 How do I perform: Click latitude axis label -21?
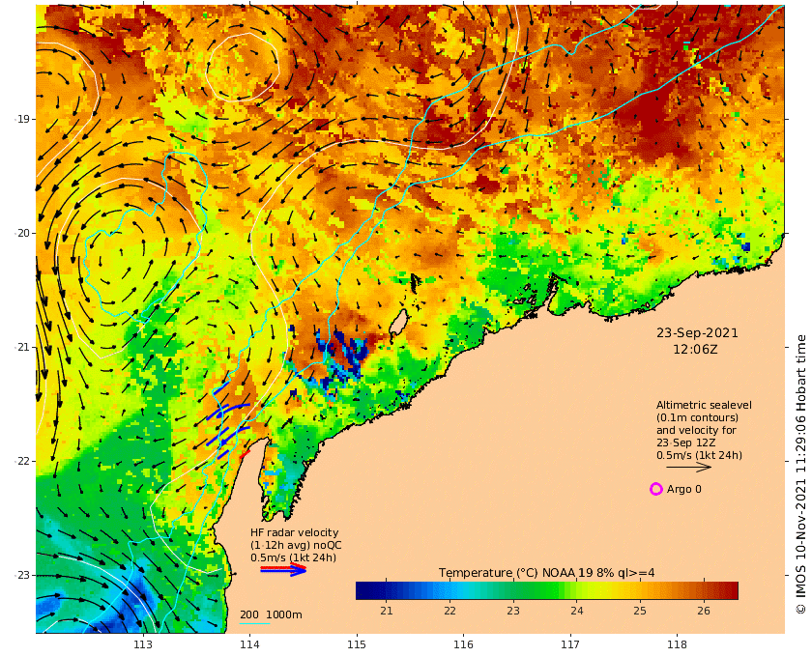tap(21, 347)
